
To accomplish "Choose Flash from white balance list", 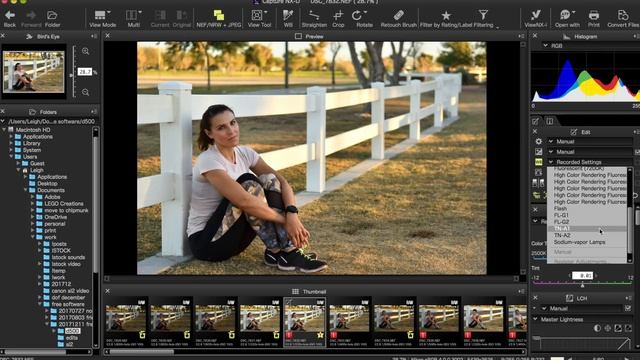I will coord(560,209).
